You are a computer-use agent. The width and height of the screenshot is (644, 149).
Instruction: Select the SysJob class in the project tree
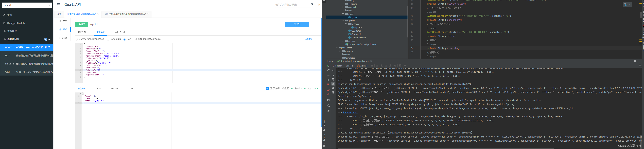(355, 17)
